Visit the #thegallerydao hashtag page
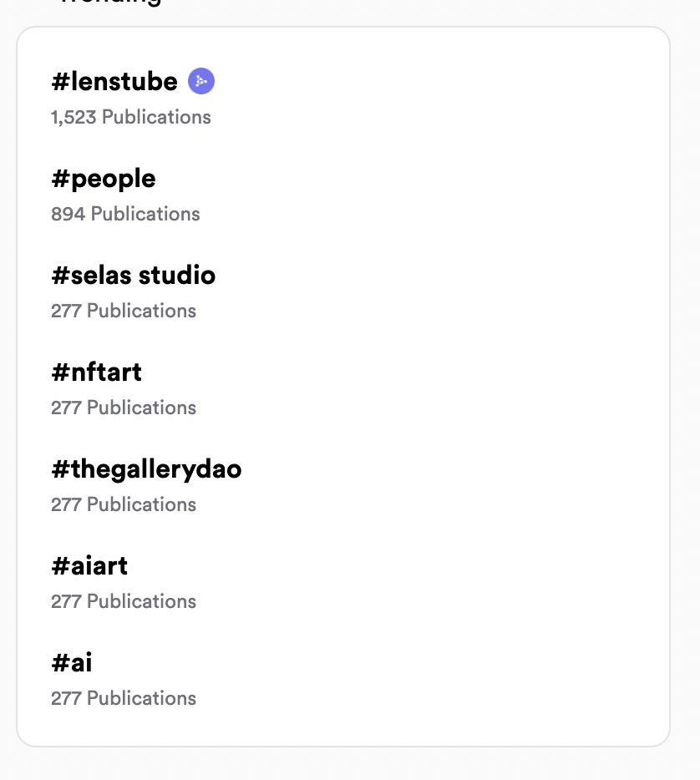700x780 pixels. click(x=146, y=469)
